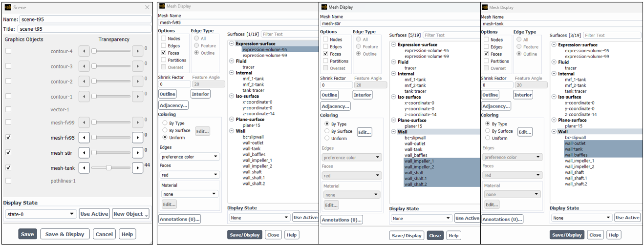Click the Adjacency button in mesh-tank dialog
The width and height of the screenshot is (644, 246).
tap(496, 106)
